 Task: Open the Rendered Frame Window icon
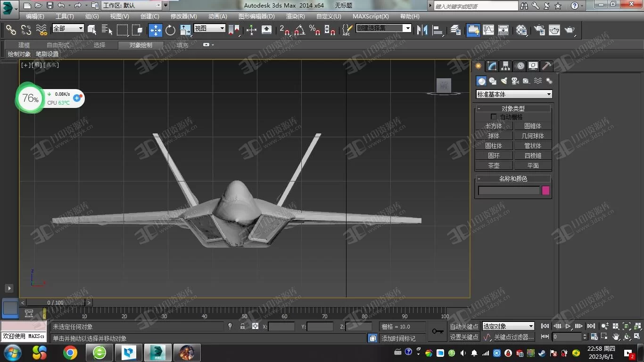click(554, 30)
